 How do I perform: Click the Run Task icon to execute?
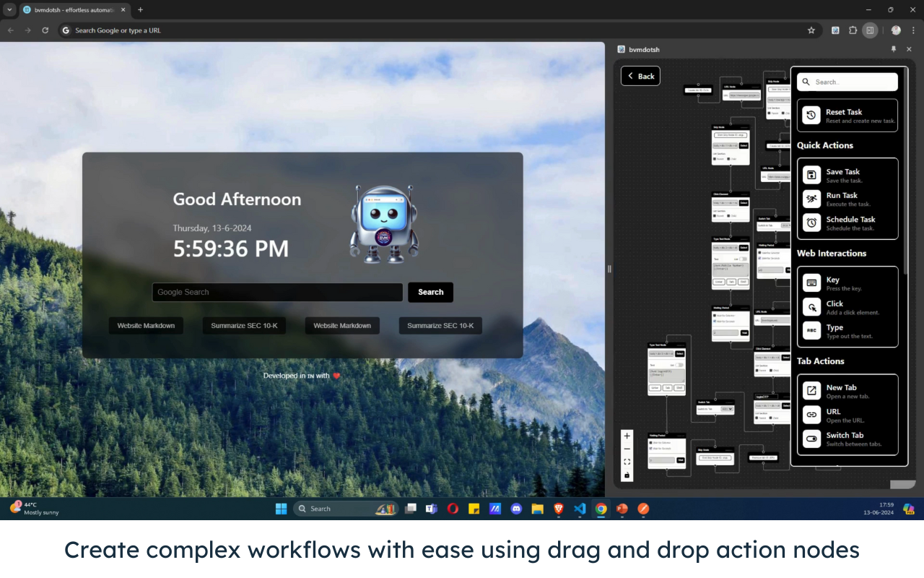pyautogui.click(x=814, y=198)
